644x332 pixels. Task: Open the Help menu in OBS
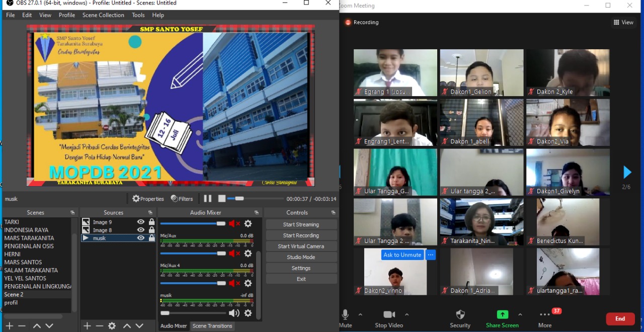[158, 15]
